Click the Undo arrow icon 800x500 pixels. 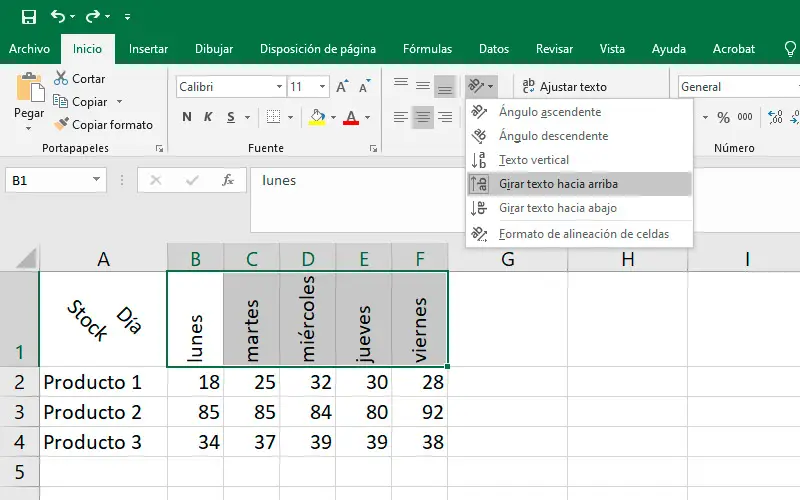(x=57, y=17)
